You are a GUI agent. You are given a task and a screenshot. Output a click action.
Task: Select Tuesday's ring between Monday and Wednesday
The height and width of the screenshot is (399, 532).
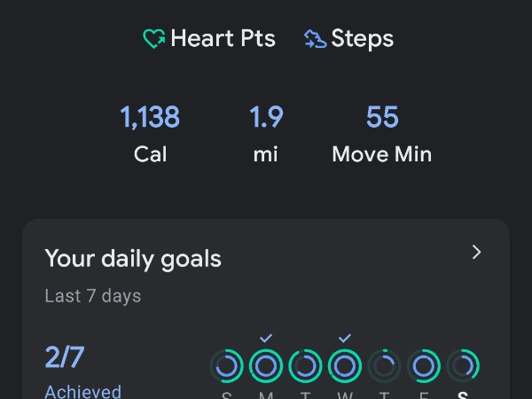click(x=305, y=365)
